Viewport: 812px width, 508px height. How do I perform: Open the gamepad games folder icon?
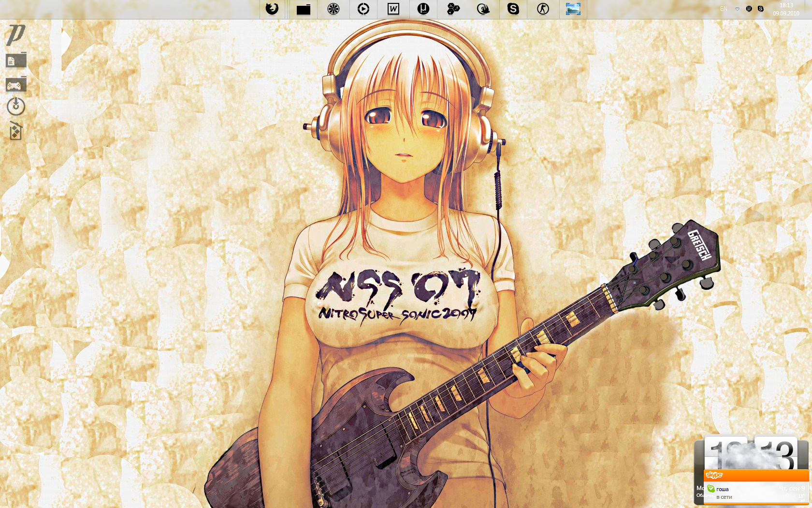[16, 84]
